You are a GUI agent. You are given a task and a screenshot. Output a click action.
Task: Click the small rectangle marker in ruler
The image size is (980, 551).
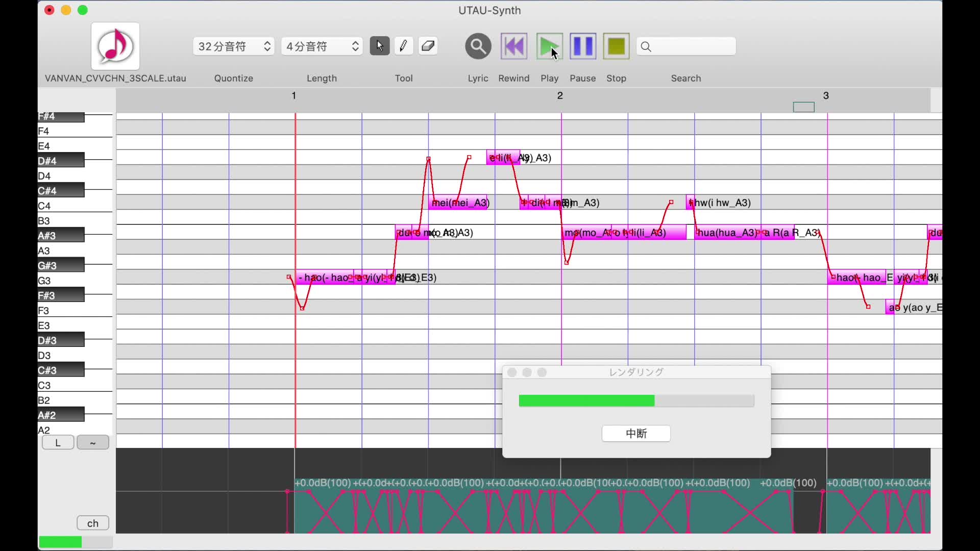(804, 107)
